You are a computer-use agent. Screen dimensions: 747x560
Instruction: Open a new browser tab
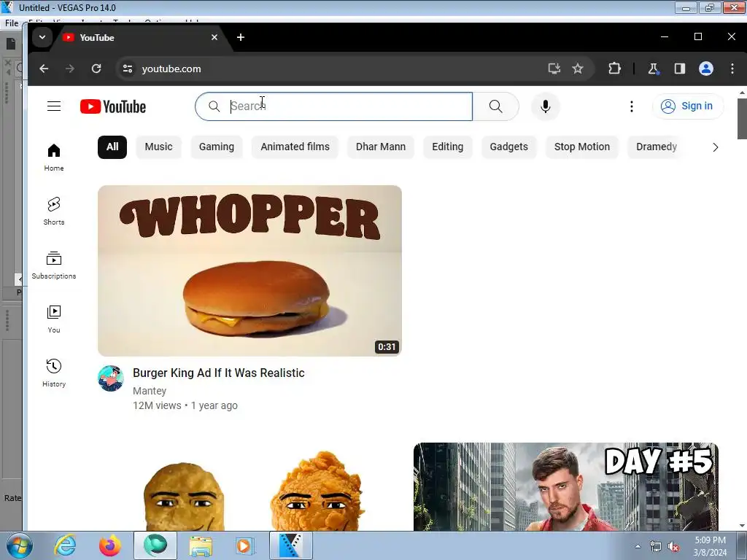(241, 37)
